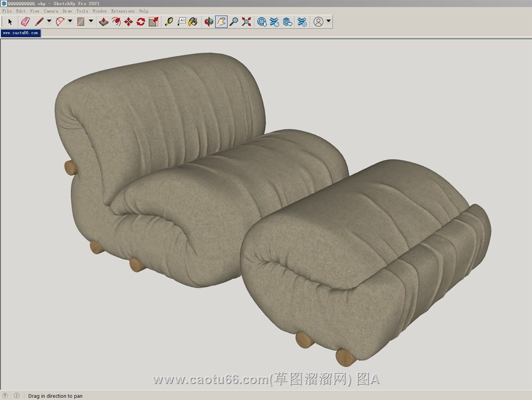Screen dimensions: 532x400
Task: Click the Zoom Extents icon
Action: click(246, 21)
